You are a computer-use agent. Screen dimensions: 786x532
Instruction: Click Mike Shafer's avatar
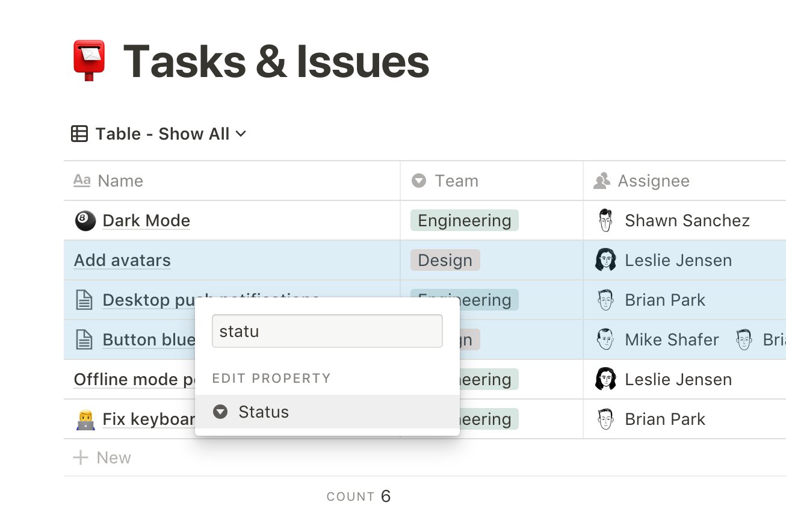[x=605, y=340]
